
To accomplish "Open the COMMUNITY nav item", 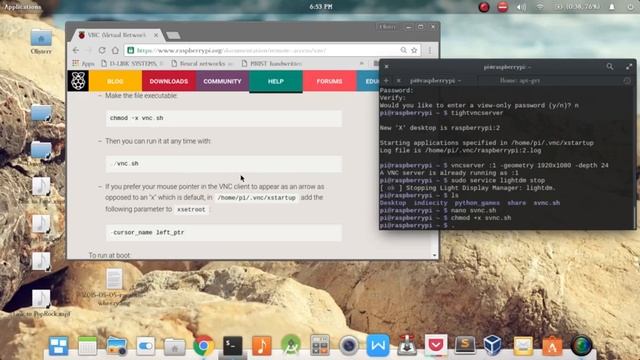I will (222, 81).
